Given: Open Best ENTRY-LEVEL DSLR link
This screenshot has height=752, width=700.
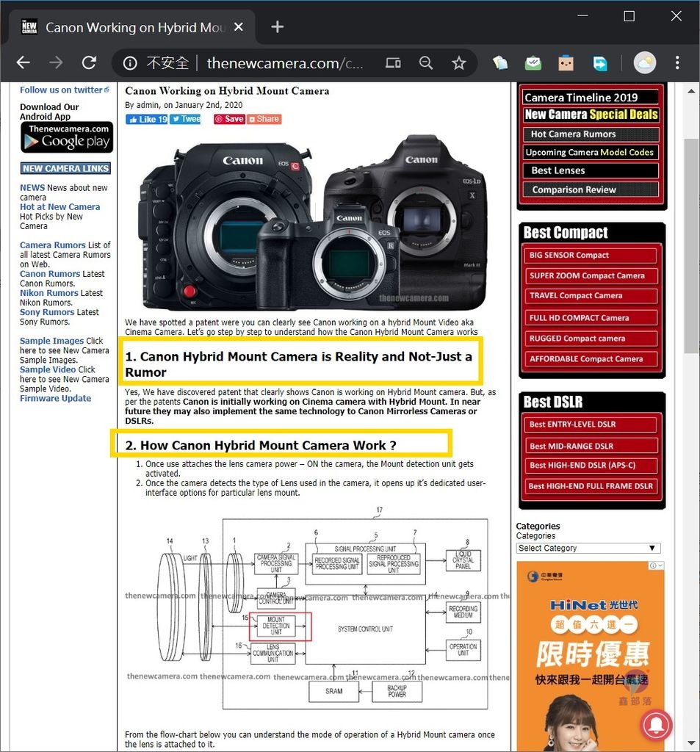Looking at the screenshot, I should pos(590,424).
